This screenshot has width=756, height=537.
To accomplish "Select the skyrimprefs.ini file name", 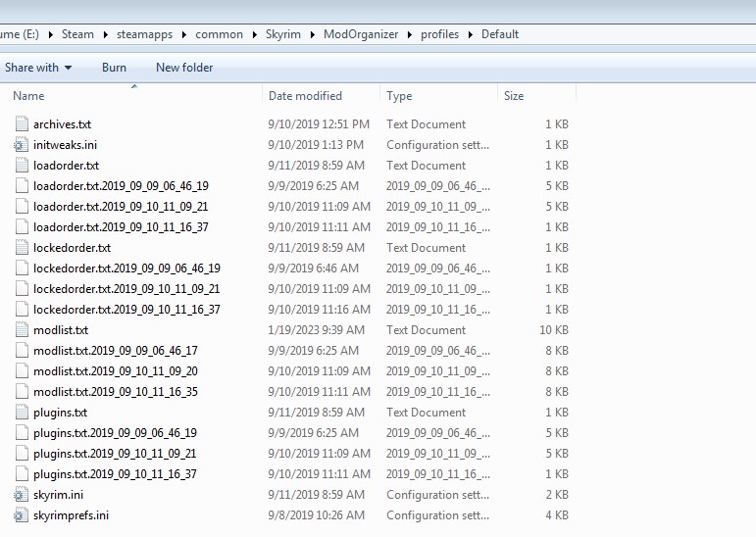I will point(71,515).
